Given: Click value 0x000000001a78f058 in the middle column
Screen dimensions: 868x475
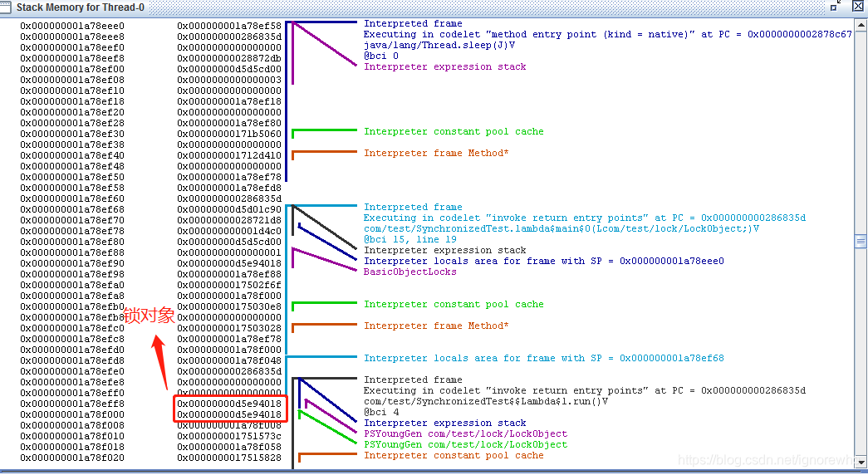Looking at the screenshot, I should coord(229,447).
